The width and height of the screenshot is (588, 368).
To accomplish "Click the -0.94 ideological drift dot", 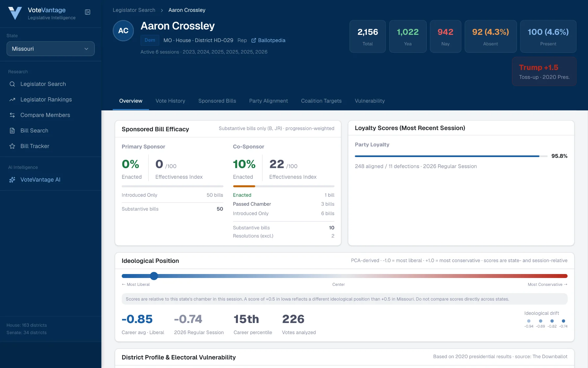I will pos(529,321).
